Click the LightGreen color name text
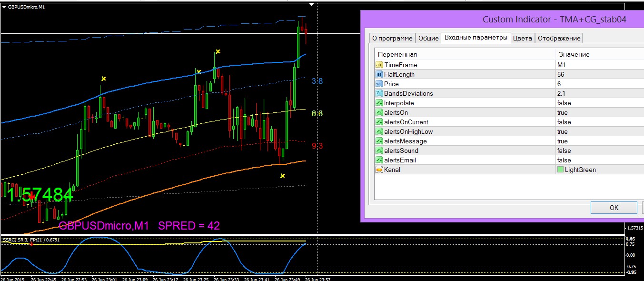Viewport: 644px width, 281px height. 580,170
